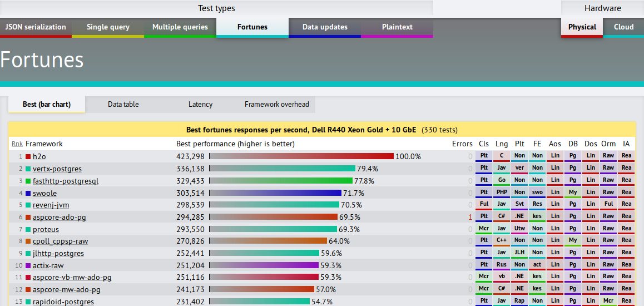Open the aspcore-vb-mw-ado-pg link
Viewport: 644px width, 306px height.
tap(72, 278)
